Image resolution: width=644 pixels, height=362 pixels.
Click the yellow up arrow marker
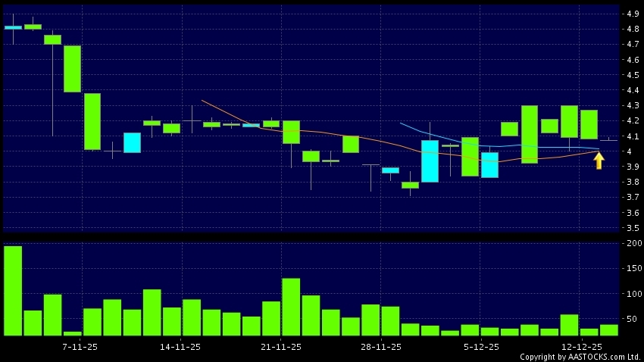pos(599,161)
